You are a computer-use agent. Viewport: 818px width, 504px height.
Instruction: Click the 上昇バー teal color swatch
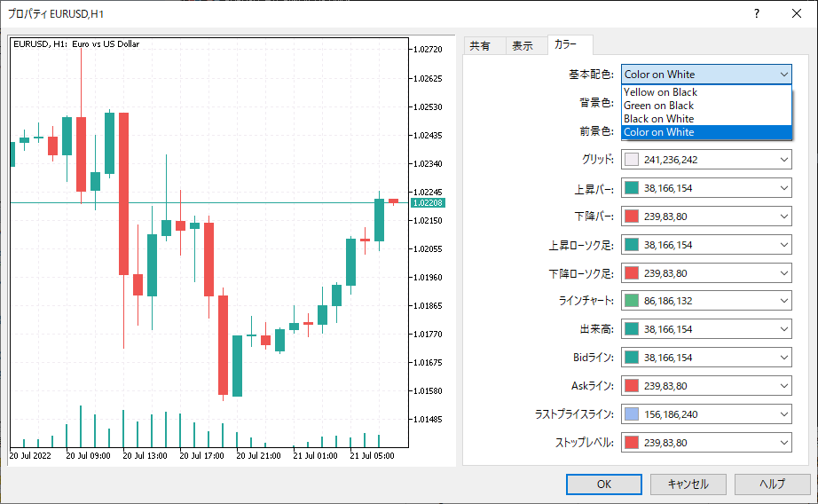pos(631,188)
